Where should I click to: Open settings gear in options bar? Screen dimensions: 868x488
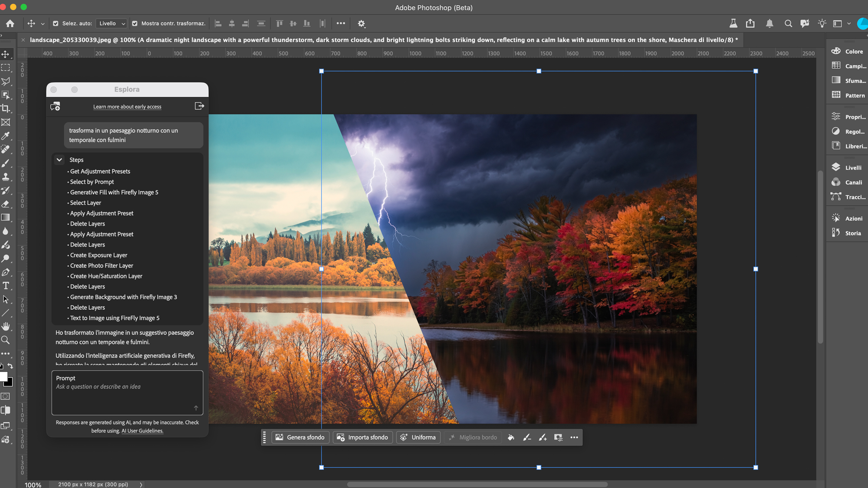(361, 23)
